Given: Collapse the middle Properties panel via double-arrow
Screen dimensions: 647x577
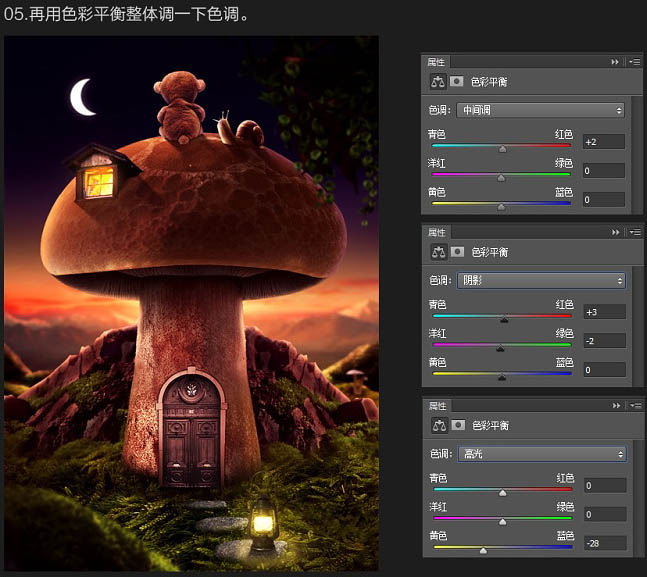Looking at the screenshot, I should pos(616,233).
